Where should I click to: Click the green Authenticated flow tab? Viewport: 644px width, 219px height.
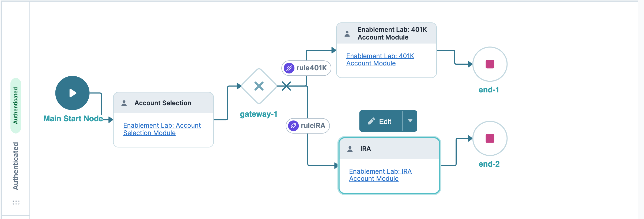tap(16, 104)
